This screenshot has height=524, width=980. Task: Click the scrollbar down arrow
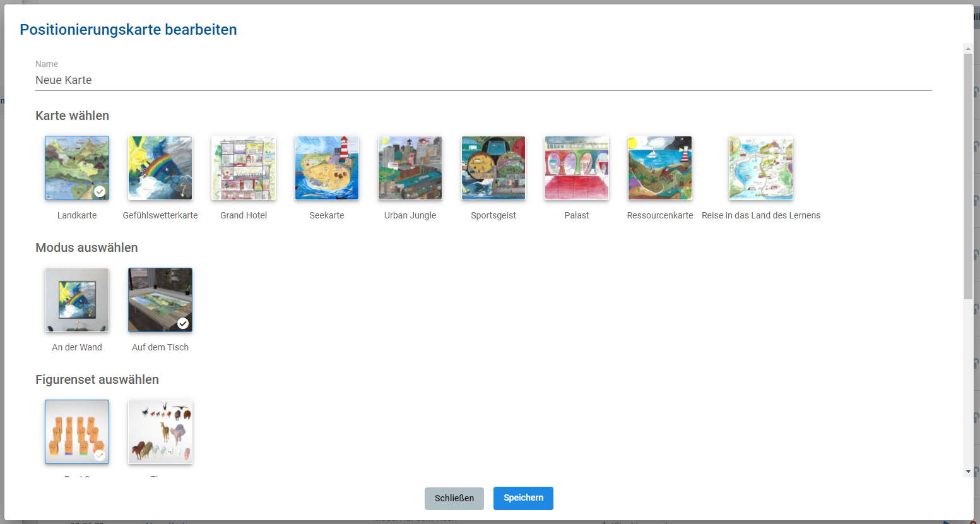tap(968, 472)
